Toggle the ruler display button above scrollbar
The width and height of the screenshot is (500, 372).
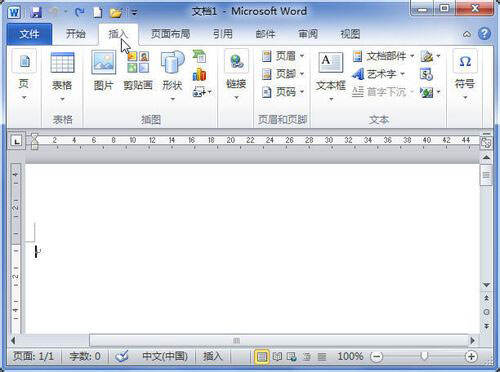point(486,141)
